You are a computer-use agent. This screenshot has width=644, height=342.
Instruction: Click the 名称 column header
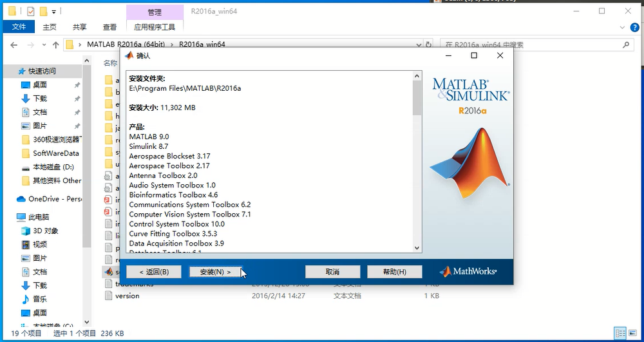[110, 63]
